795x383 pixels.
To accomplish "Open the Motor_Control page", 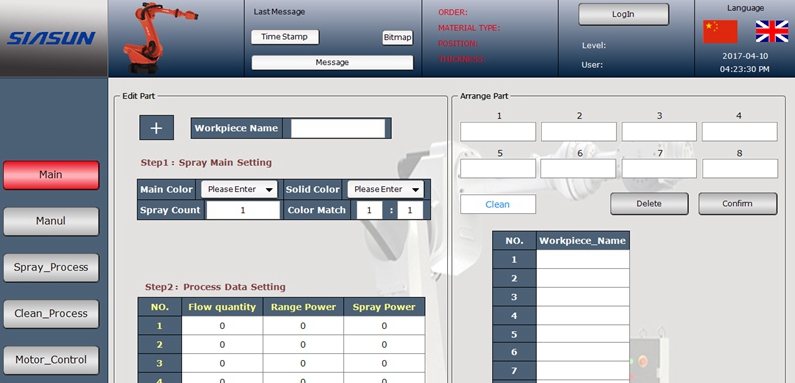I will click(51, 360).
